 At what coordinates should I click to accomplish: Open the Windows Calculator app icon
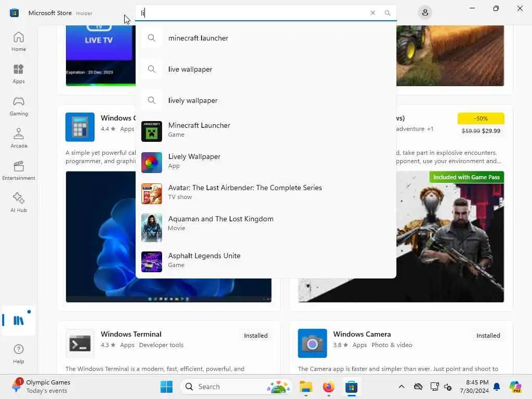[x=80, y=127]
